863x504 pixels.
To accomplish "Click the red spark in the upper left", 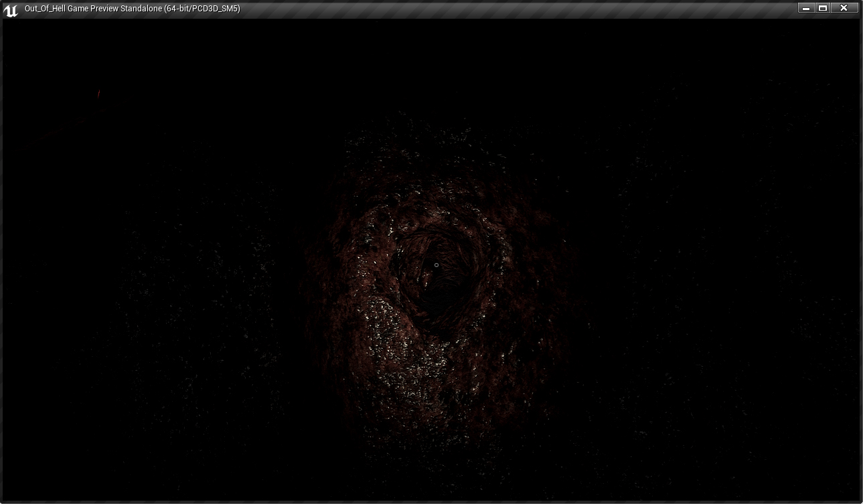I will tap(98, 94).
